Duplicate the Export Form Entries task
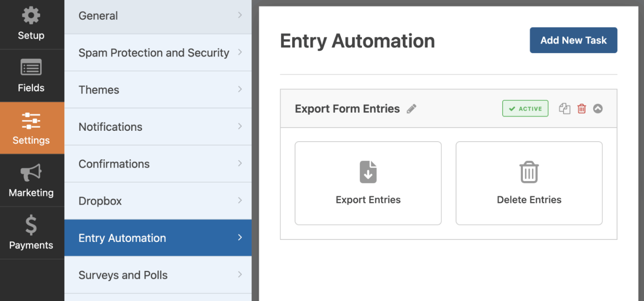 tap(564, 108)
